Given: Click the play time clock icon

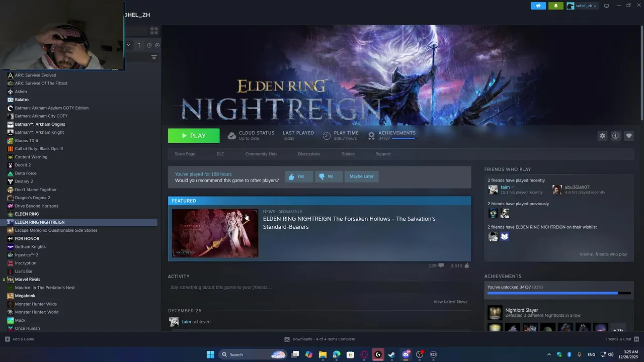Looking at the screenshot, I should [327, 136].
